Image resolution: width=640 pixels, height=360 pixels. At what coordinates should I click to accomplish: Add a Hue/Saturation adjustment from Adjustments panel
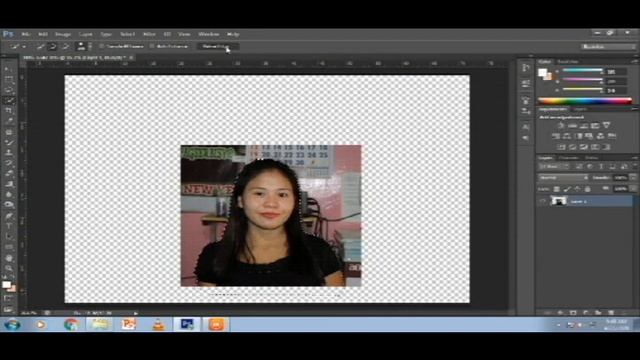[x=556, y=136]
